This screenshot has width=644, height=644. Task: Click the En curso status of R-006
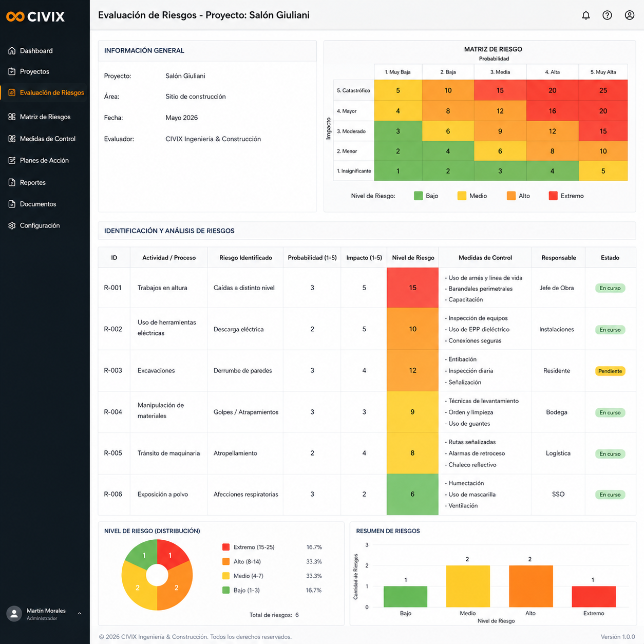point(610,495)
